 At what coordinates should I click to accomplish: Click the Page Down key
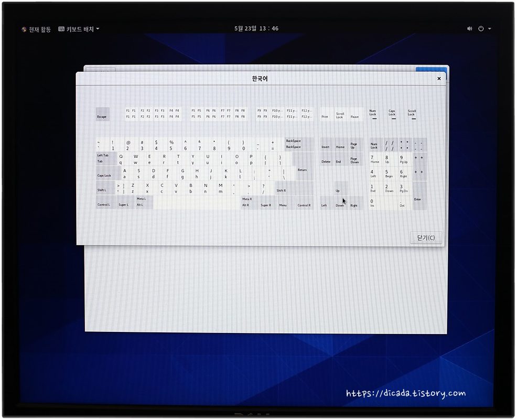tap(356, 159)
